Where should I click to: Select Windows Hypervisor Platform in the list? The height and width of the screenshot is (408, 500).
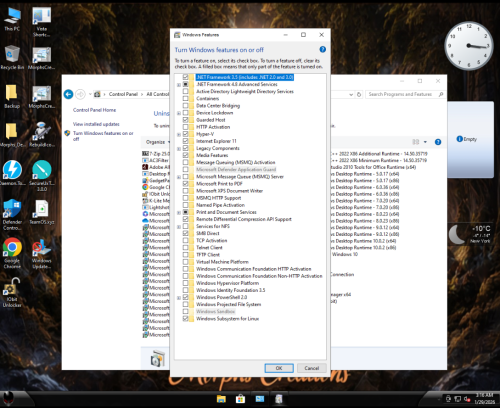[x=227, y=283]
